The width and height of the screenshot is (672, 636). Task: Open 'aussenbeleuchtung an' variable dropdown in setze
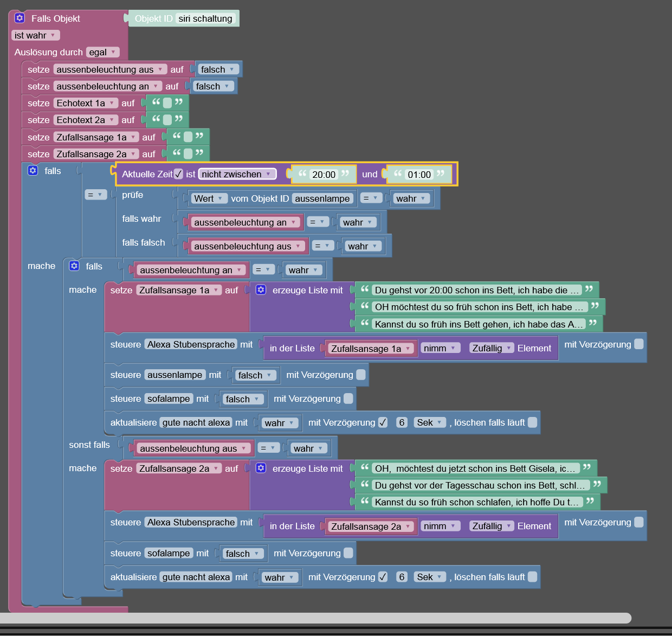pyautogui.click(x=108, y=86)
